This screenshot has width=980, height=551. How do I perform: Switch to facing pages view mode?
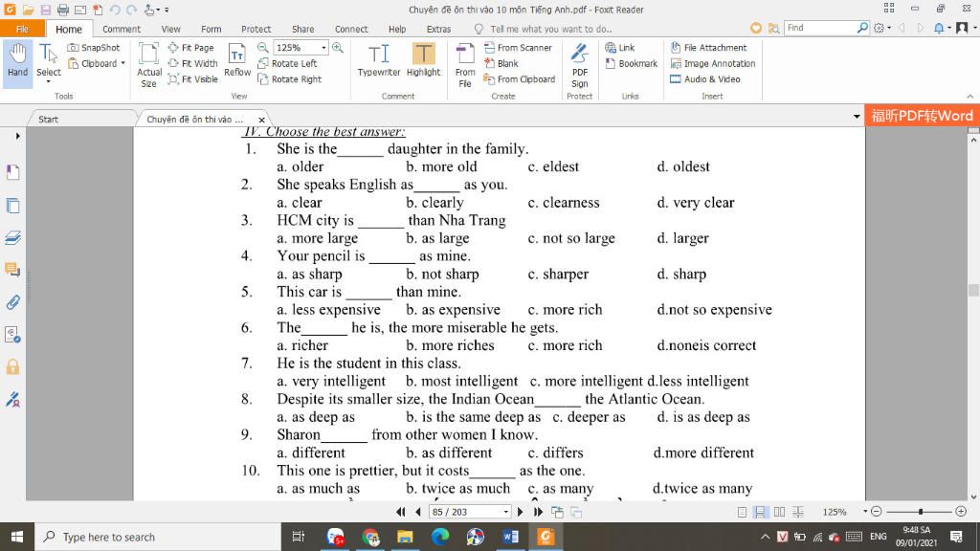point(779,512)
